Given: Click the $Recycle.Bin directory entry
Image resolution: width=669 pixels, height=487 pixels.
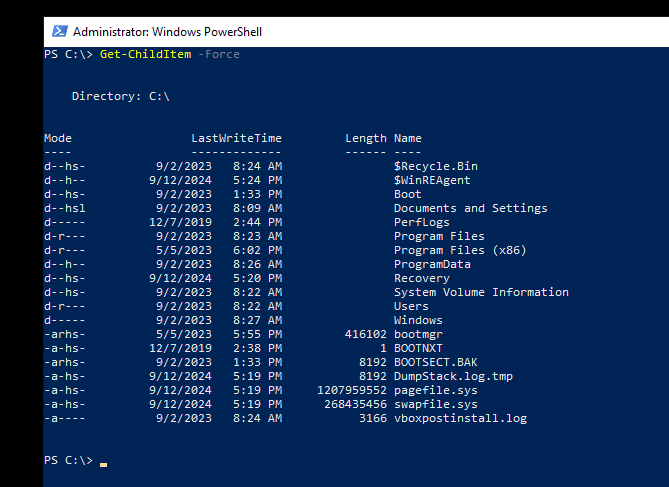Looking at the screenshot, I should click(x=436, y=166).
